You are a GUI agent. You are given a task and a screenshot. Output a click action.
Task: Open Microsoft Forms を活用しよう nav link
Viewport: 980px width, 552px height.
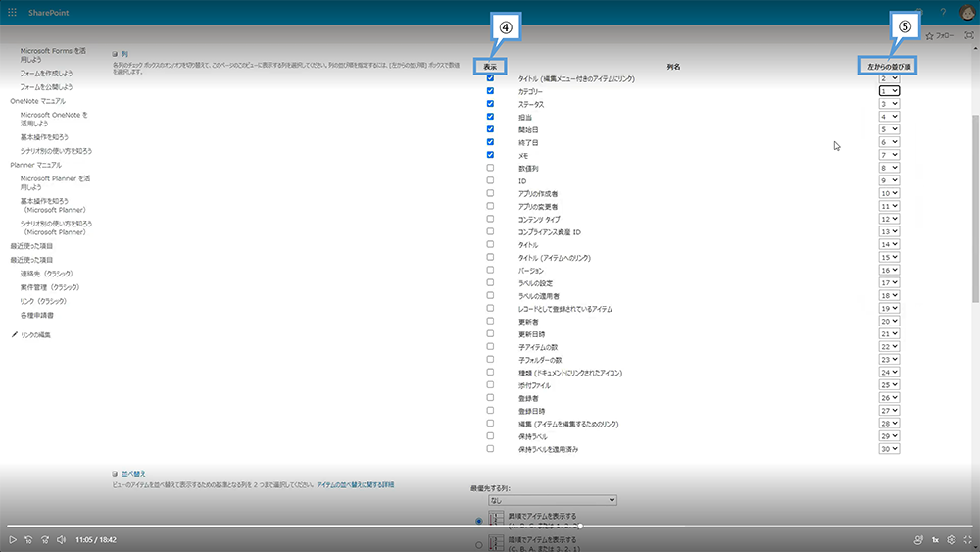click(53, 55)
